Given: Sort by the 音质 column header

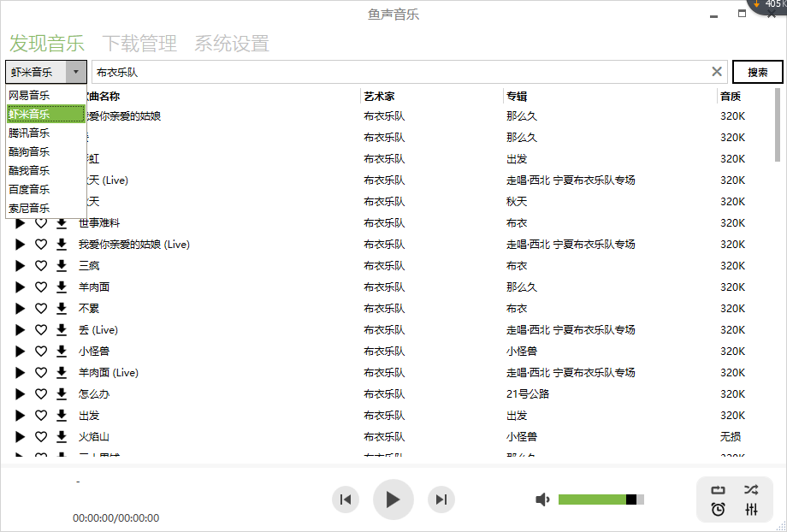Looking at the screenshot, I should (731, 97).
